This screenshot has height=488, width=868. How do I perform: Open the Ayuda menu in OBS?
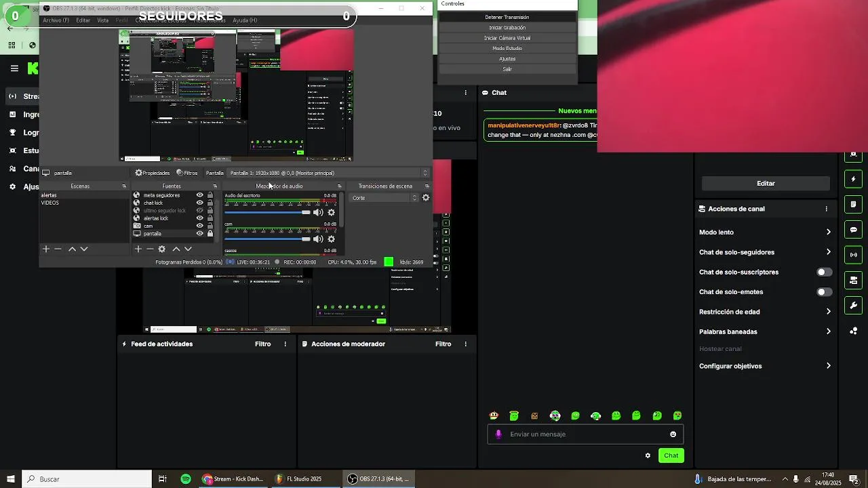245,20
